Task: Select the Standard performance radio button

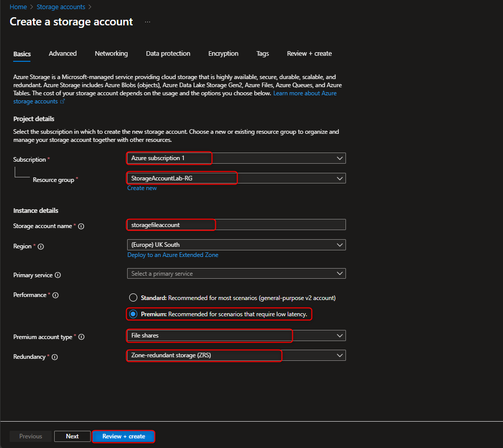Action: [x=133, y=297]
